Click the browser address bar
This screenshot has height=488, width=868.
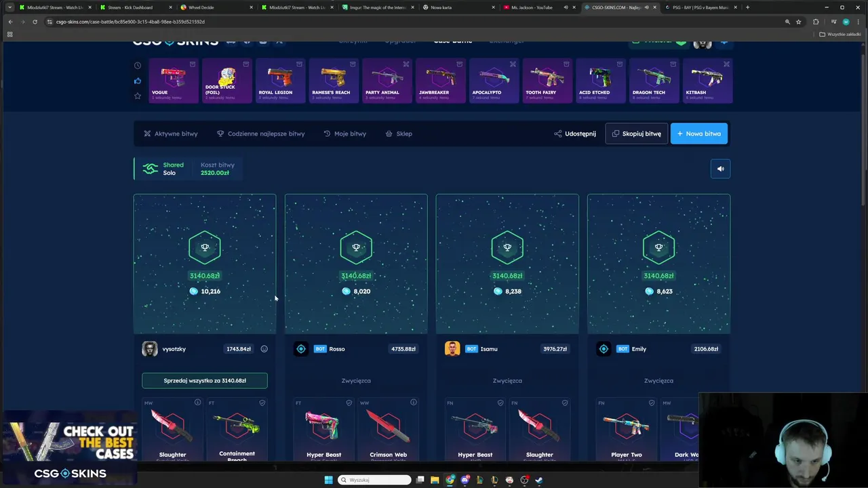click(x=407, y=22)
